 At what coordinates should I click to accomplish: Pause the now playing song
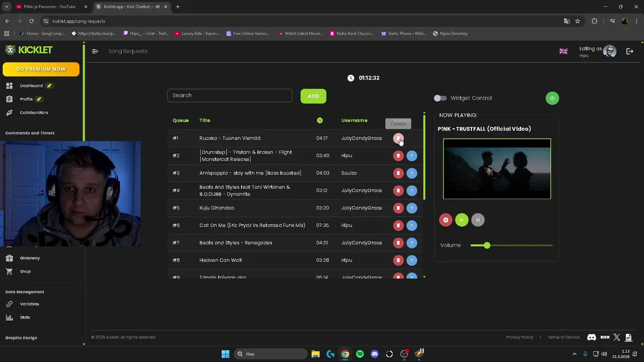[x=477, y=220]
